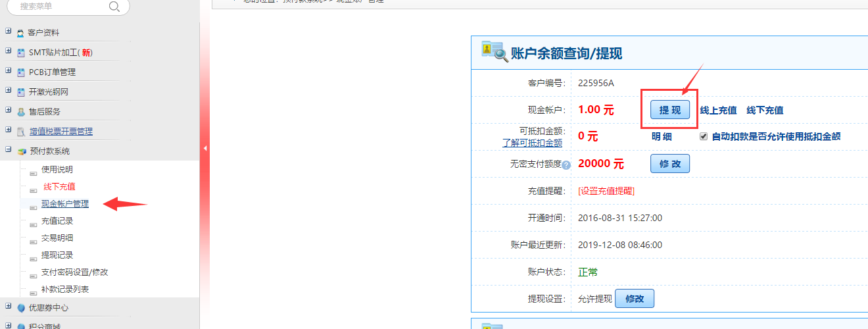Expand the 开激光钢网 tree node
The height and width of the screenshot is (329, 868).
coord(8,91)
